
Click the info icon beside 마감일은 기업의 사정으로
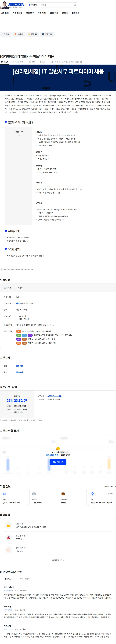1,420
